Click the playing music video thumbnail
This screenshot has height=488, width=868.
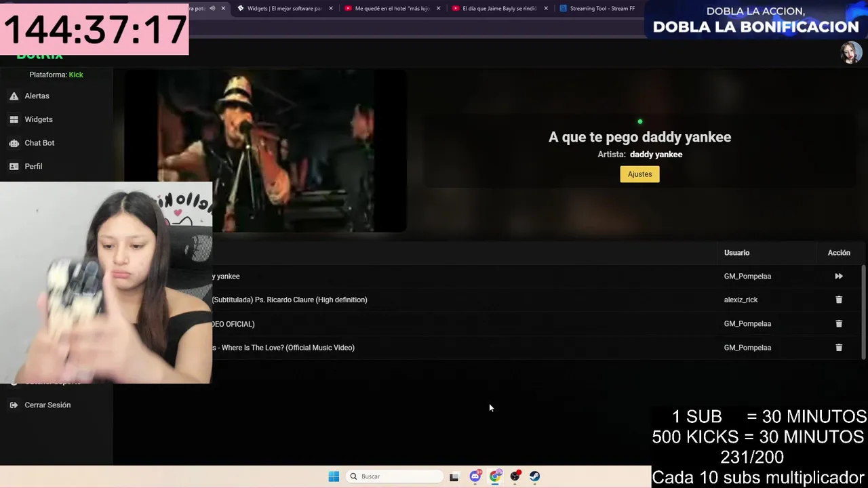(x=266, y=151)
